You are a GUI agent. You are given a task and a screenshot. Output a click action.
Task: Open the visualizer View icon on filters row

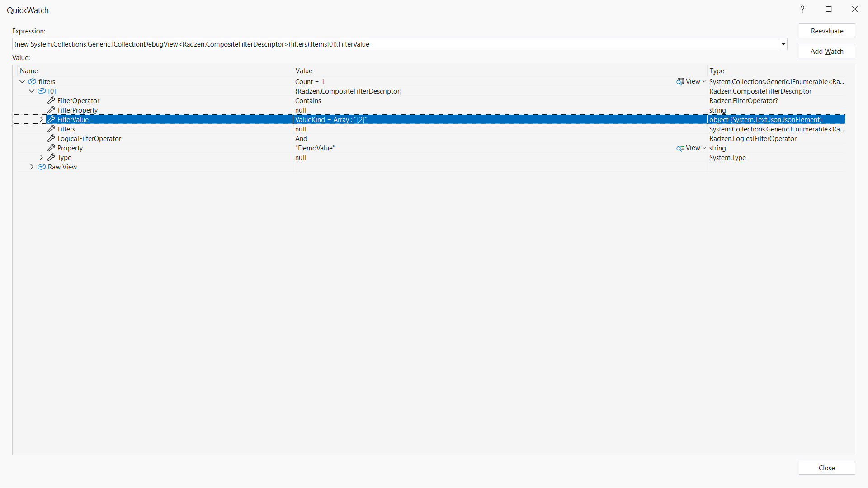coord(680,81)
